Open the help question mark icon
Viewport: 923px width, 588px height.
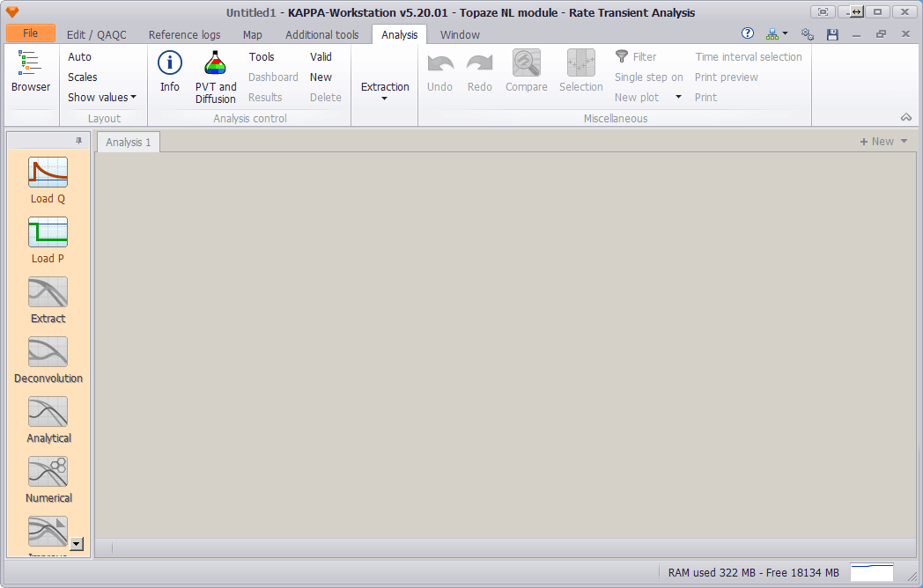coord(748,33)
